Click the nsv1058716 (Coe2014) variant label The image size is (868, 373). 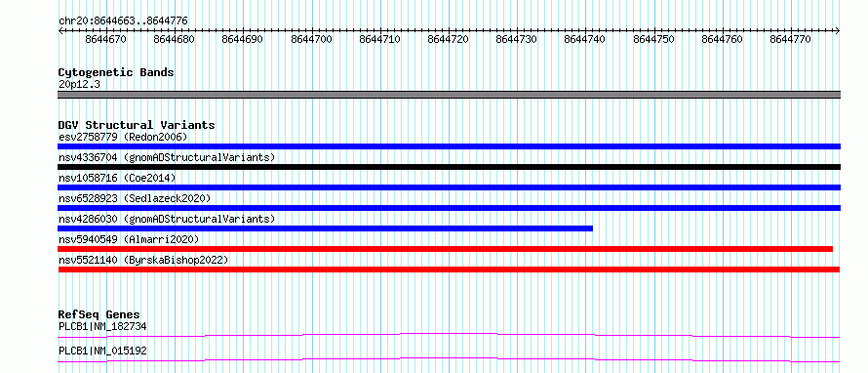(117, 178)
